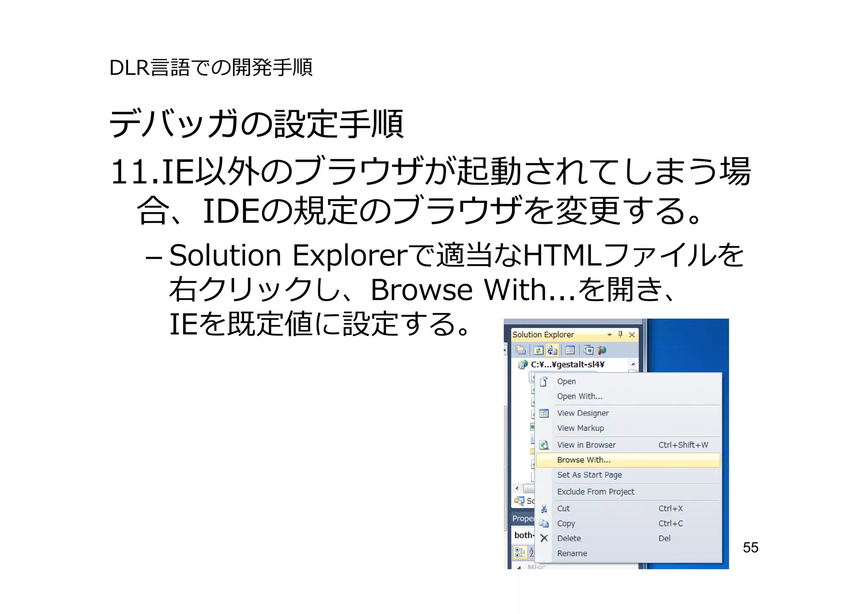Screen dimensions: 868x614
Task: Click the scroll up arrow in Solution Explorer
Action: (x=633, y=364)
